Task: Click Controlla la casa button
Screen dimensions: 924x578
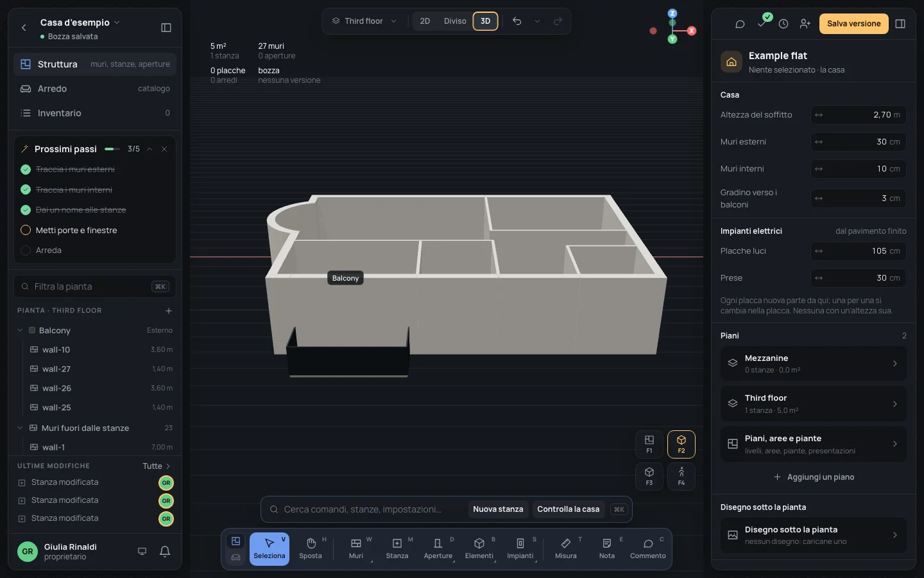Action: point(568,509)
